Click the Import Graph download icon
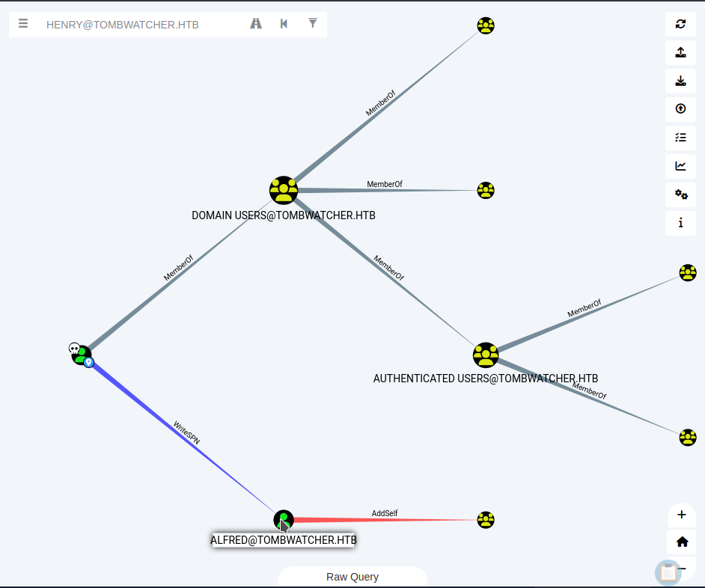Screen dimensions: 705x588 tap(680, 81)
